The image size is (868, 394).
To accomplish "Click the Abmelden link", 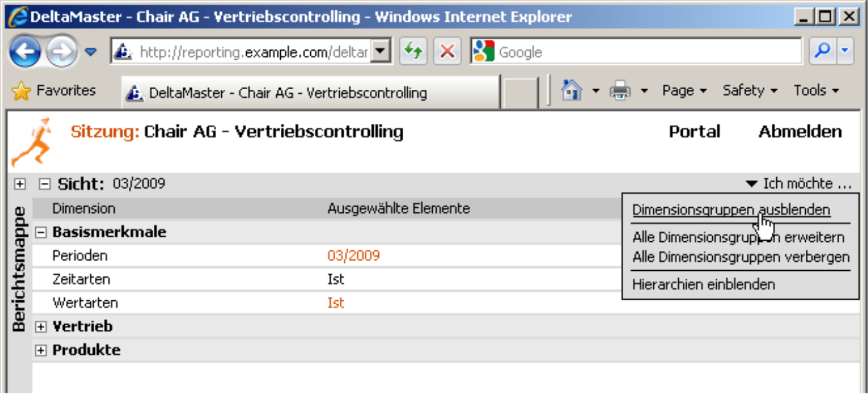I will (x=800, y=132).
